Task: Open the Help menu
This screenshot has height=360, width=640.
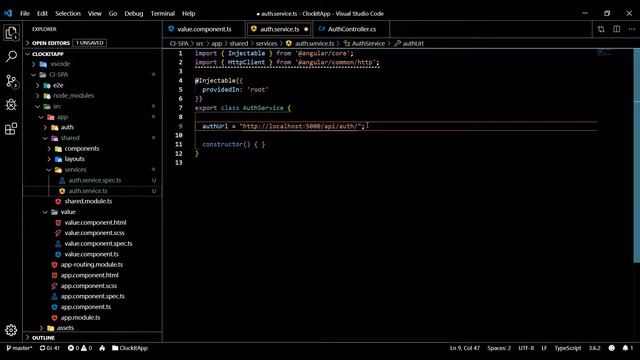Action: pyautogui.click(x=188, y=13)
